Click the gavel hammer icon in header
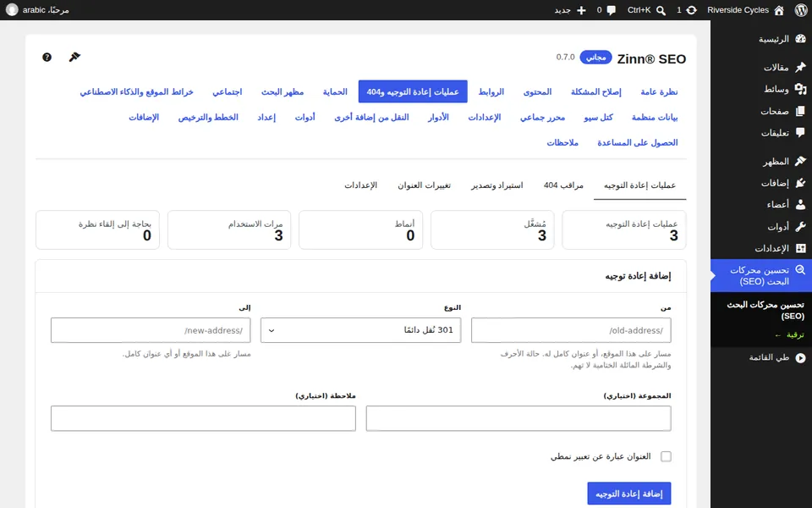The width and height of the screenshot is (812, 508). 74,57
